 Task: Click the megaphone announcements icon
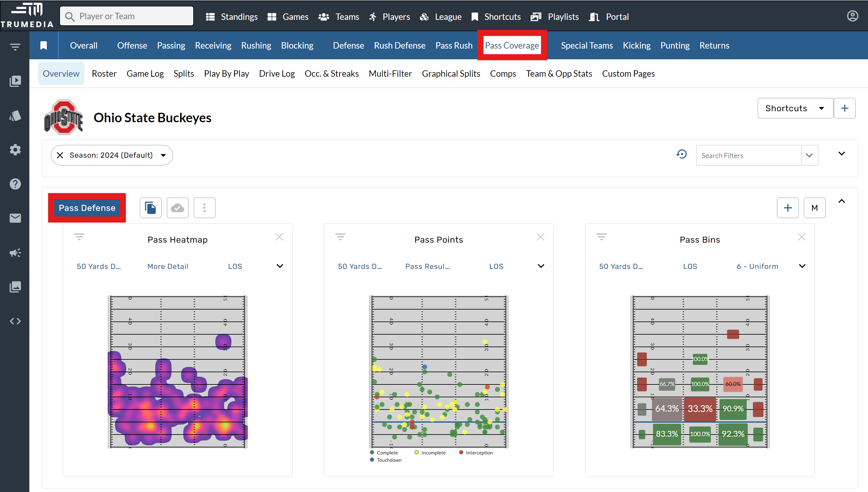[x=15, y=252]
